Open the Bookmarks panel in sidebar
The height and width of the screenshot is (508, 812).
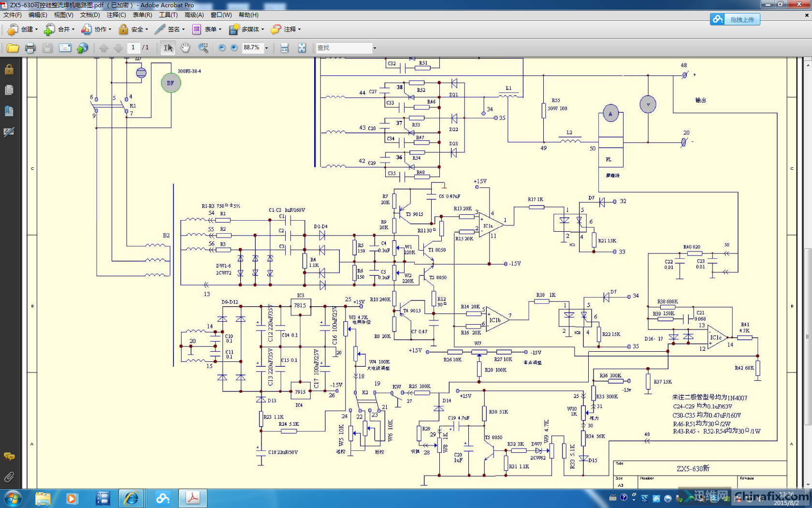(x=9, y=111)
